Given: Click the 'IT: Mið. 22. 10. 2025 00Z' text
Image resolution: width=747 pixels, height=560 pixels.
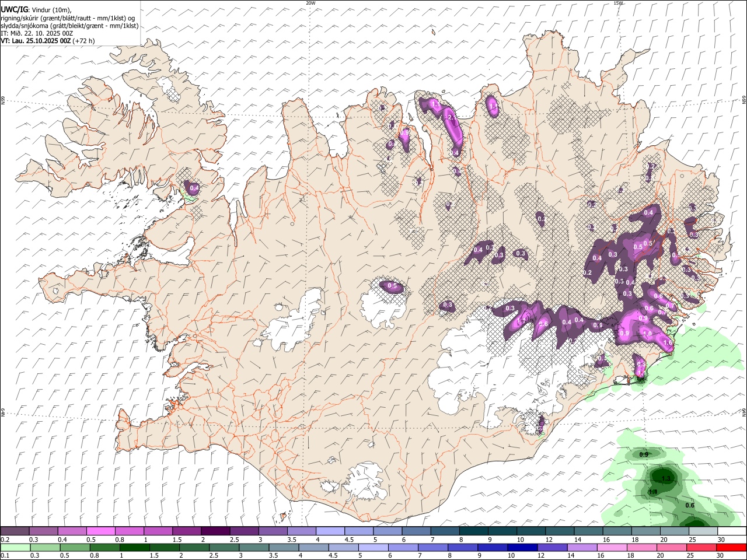Looking at the screenshot, I should coord(37,33).
